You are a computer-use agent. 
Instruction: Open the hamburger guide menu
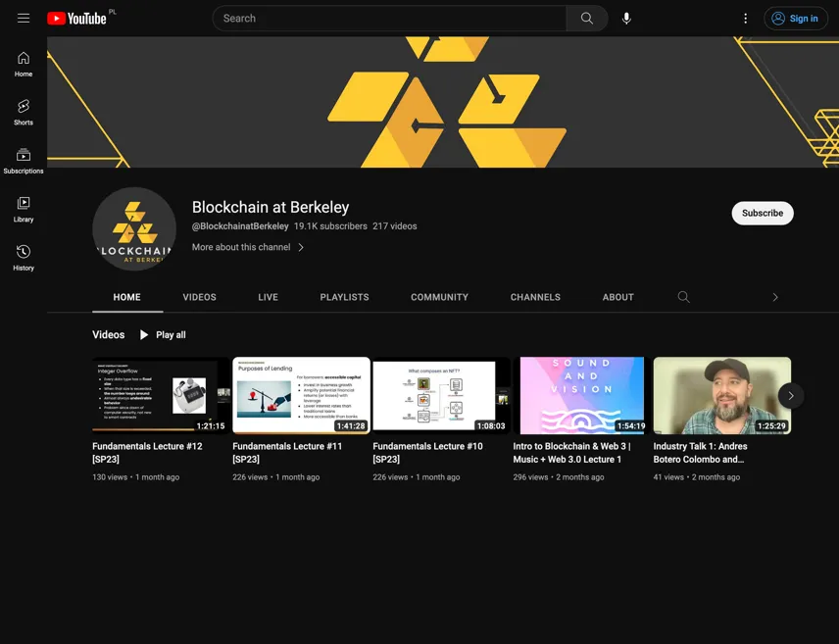23,19
